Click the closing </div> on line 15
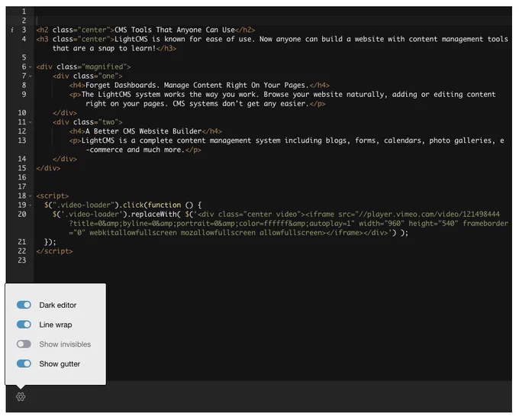 [x=48, y=168]
